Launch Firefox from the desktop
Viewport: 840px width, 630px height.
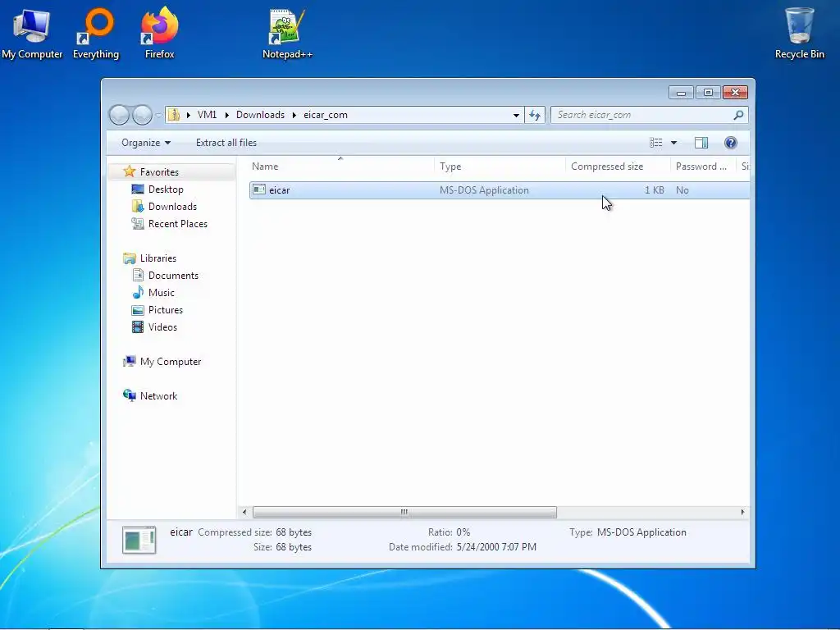coord(160,33)
